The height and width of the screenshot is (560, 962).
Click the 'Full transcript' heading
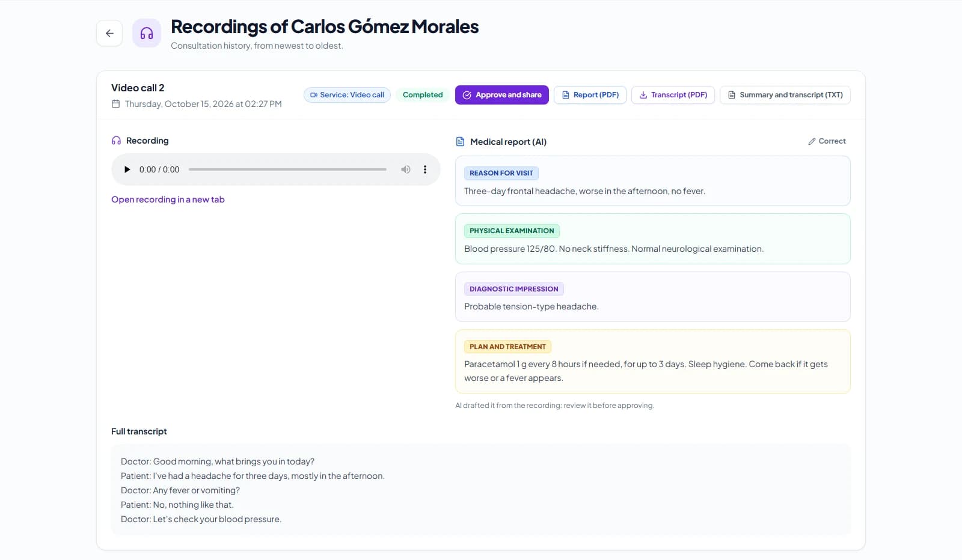[139, 431]
